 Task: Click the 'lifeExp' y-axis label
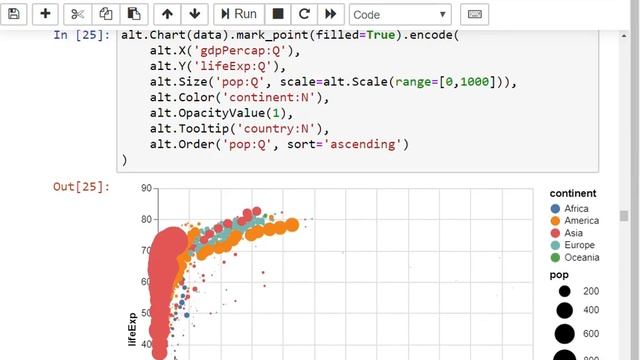click(132, 329)
